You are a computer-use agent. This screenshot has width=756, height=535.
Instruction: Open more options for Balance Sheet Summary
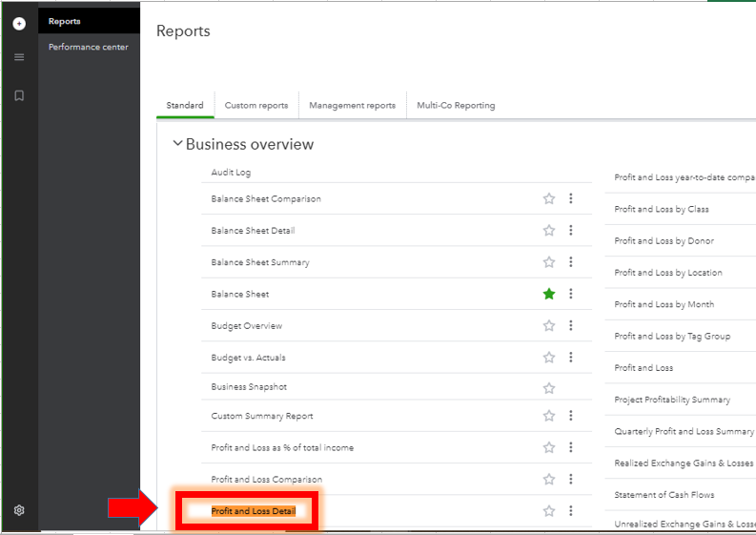(x=571, y=261)
